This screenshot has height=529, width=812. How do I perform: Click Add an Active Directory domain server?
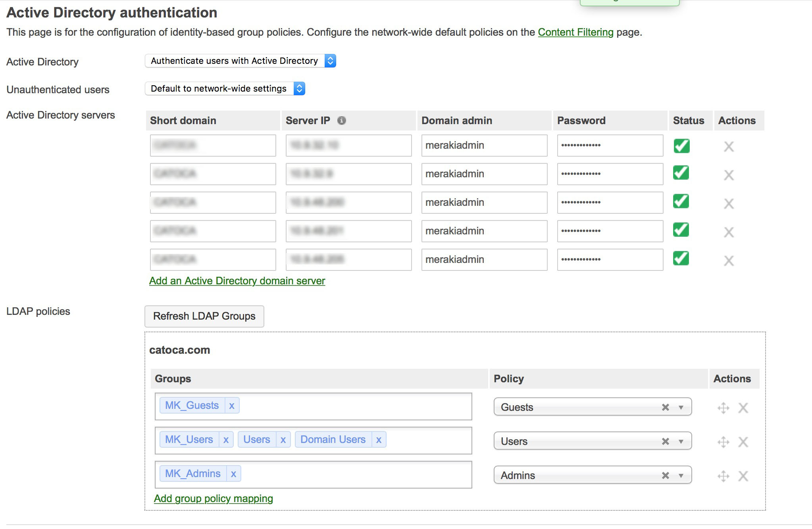coord(237,281)
